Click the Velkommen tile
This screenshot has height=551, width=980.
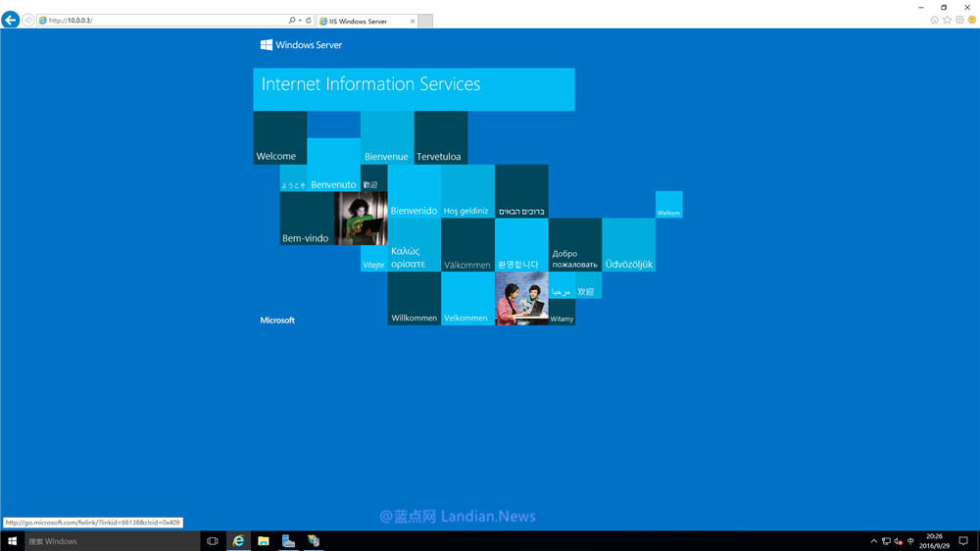[x=467, y=298]
